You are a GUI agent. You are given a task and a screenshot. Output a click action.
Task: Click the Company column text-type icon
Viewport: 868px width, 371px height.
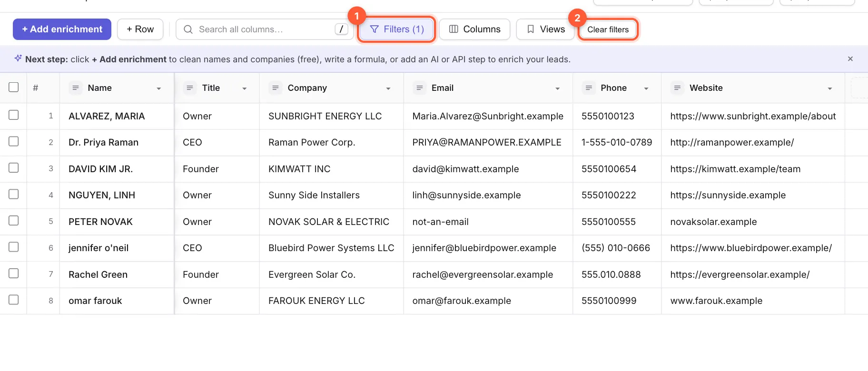[275, 88]
